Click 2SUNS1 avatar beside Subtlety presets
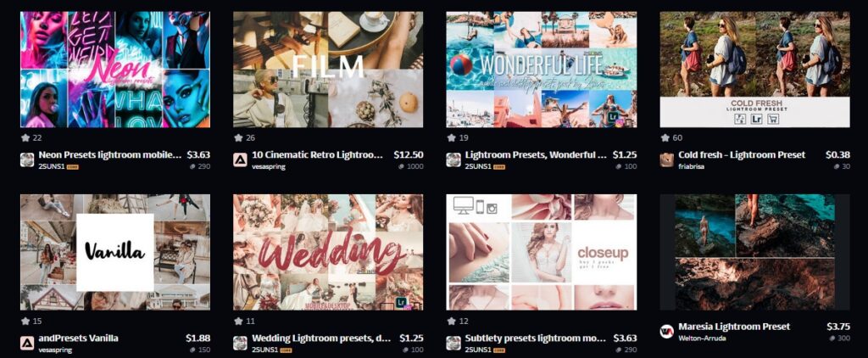868x358 pixels. click(x=453, y=343)
